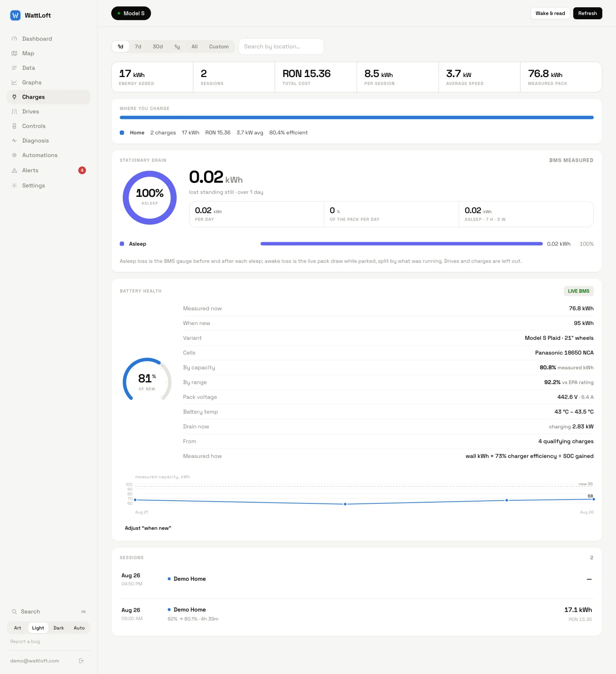616x674 pixels.
Task: Select the 1d time range
Action: point(121,47)
